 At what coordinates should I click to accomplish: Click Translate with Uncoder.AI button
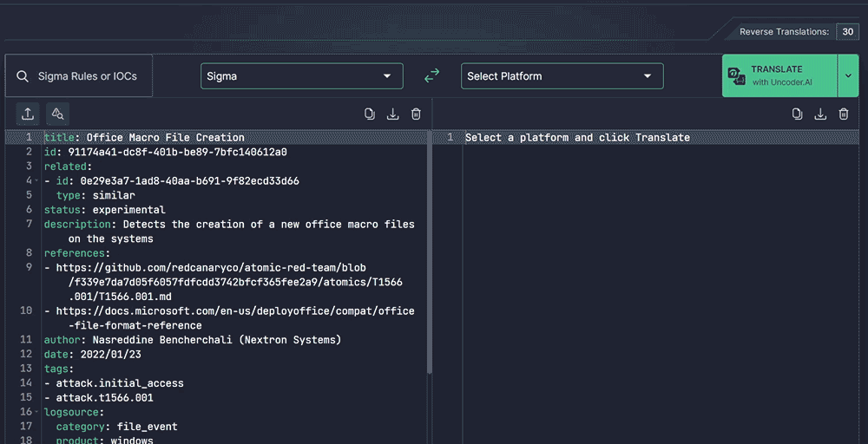tap(779, 76)
